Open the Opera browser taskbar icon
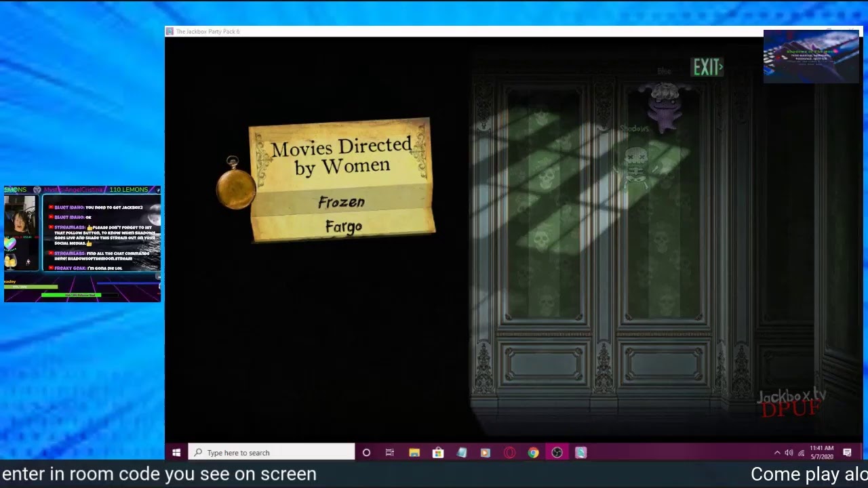Viewport: 868px width, 488px height. pos(509,453)
